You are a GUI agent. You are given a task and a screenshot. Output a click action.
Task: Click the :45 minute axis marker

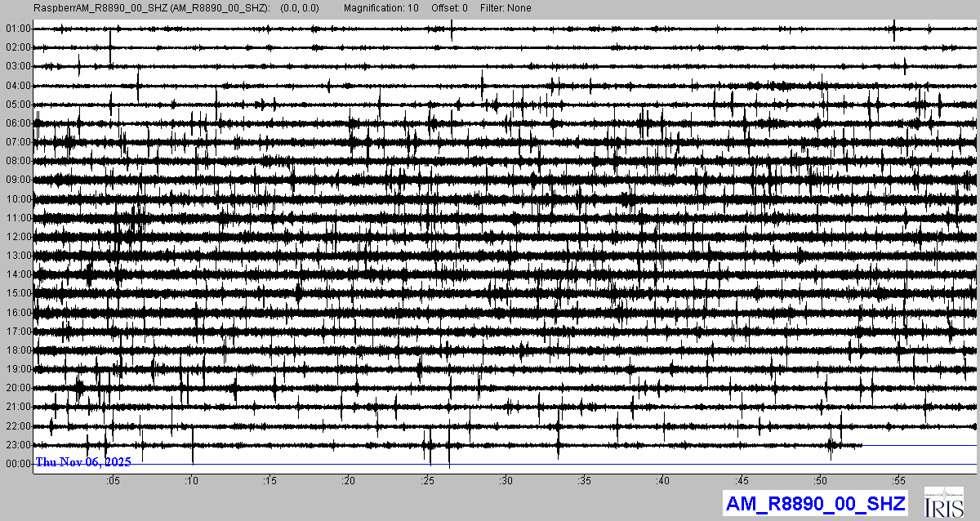pyautogui.click(x=741, y=480)
